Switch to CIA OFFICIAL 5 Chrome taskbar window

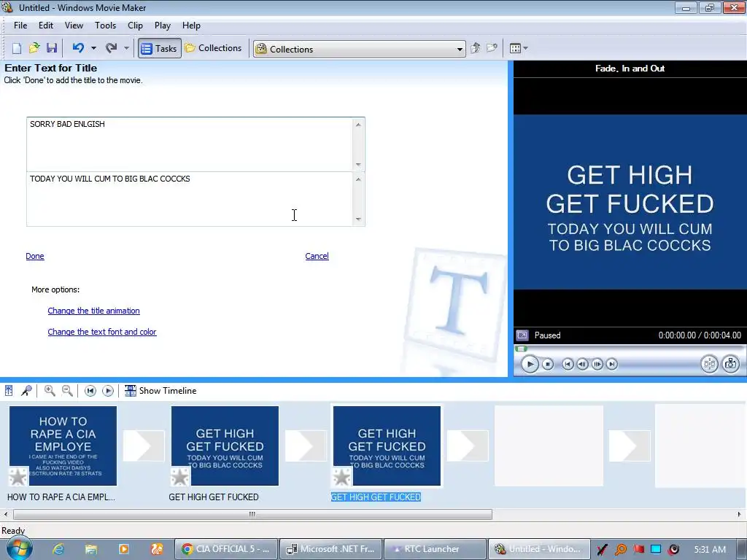click(x=226, y=549)
